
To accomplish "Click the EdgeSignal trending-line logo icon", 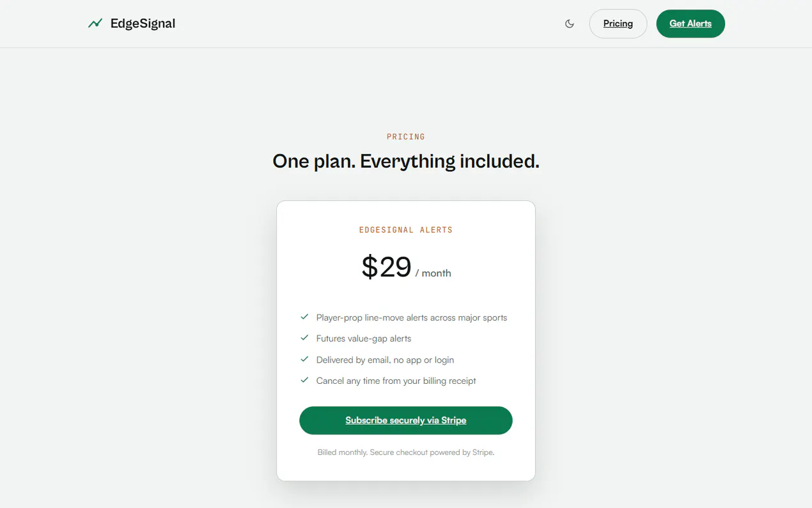I will (95, 24).
